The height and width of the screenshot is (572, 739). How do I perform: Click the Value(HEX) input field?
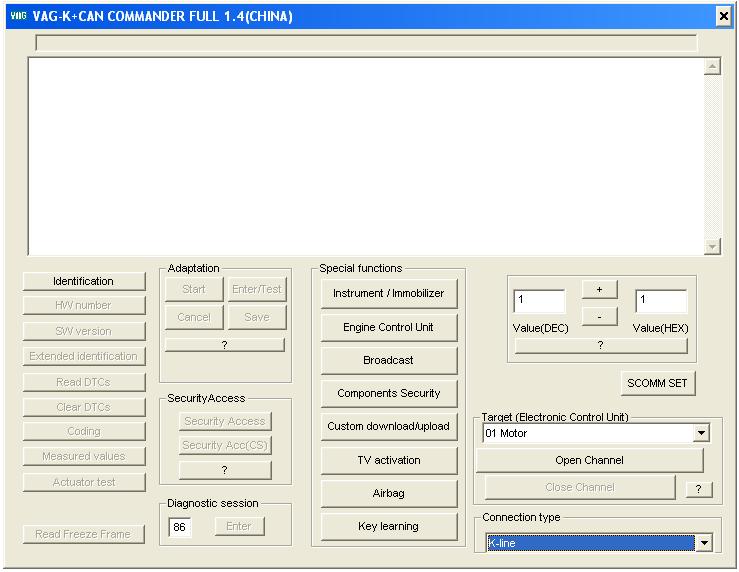[x=662, y=301]
